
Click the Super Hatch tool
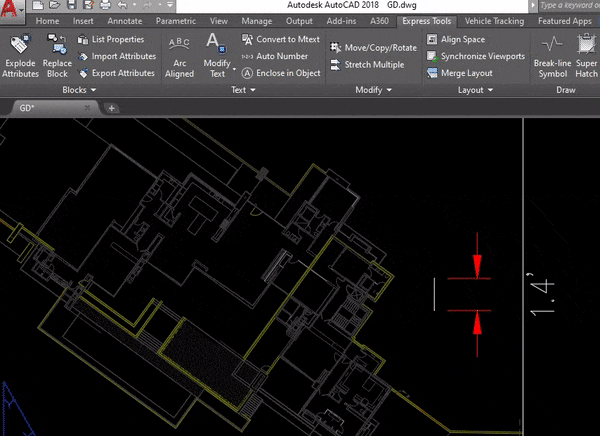click(586, 56)
